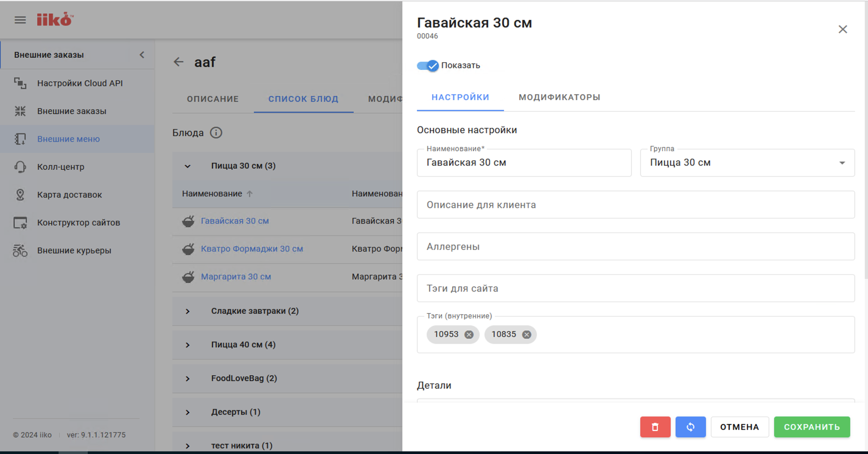Click the red trash delete button
Screen dimensions: 868x454
click(655, 427)
